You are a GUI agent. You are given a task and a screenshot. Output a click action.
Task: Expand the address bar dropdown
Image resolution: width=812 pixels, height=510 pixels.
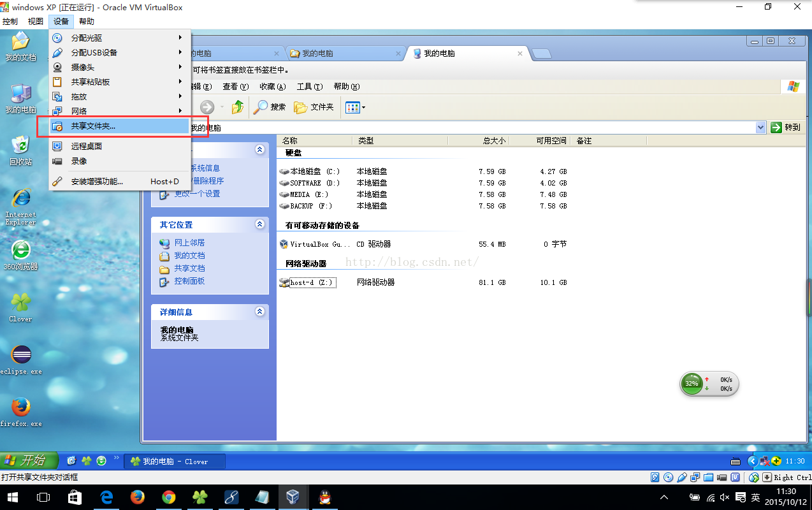[x=760, y=127]
